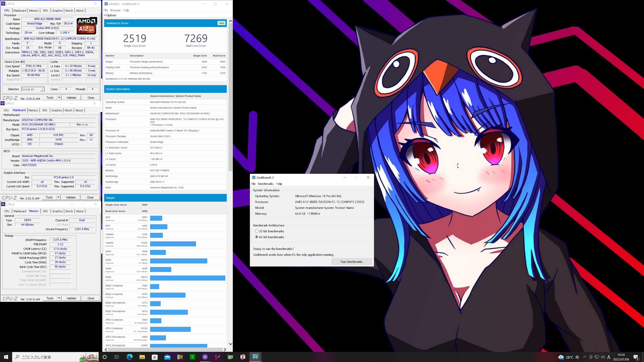
Task: Expand Tools arrow in CPU-Z Mainboard window
Action: point(58,197)
